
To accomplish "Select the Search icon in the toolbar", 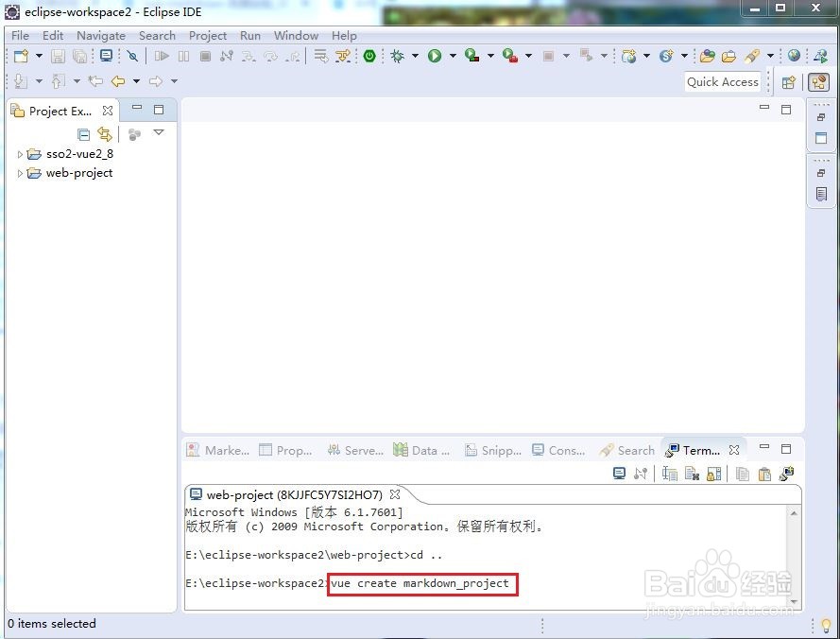I will [750, 56].
